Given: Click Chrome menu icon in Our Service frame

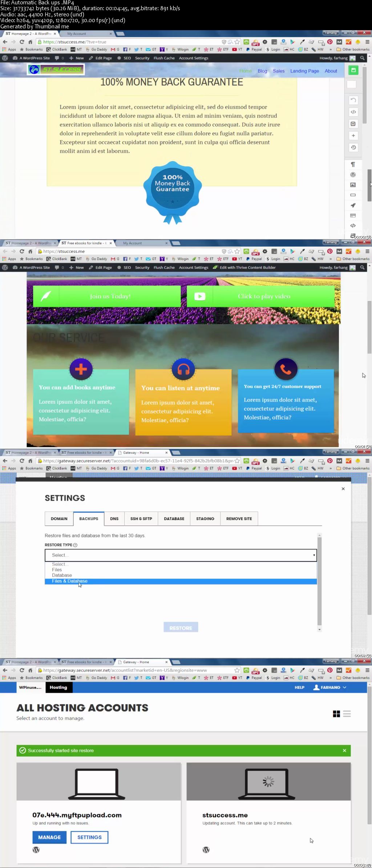Looking at the screenshot, I should click(x=367, y=251).
